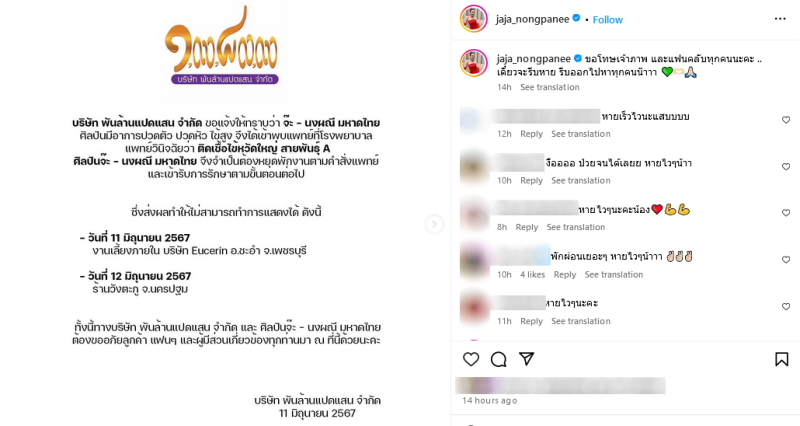Follow the jaja_nongpanee account

coord(608,19)
